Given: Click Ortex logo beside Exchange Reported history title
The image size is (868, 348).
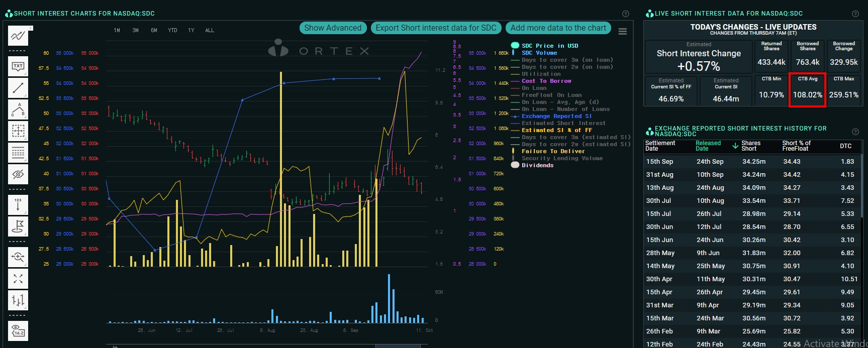Looking at the screenshot, I should 649,132.
